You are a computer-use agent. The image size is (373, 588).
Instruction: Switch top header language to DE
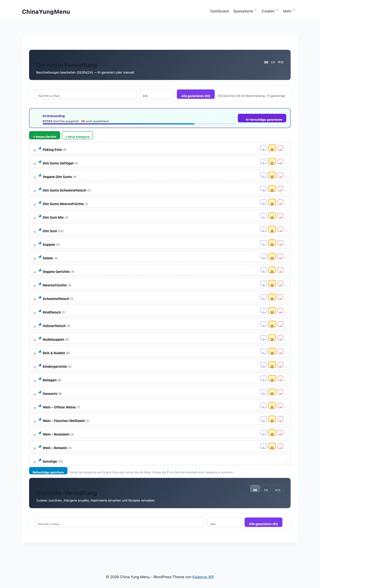pyautogui.click(x=266, y=62)
